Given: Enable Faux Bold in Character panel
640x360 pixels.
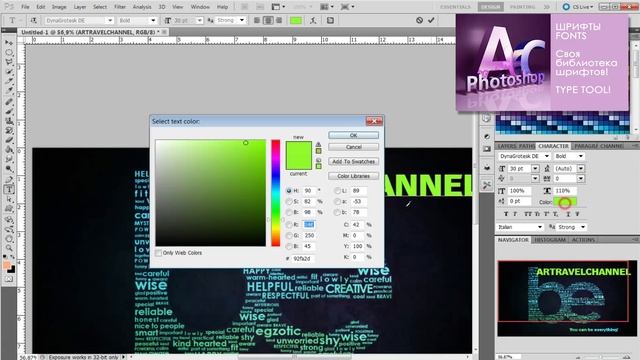Looking at the screenshot, I should click(x=506, y=214).
